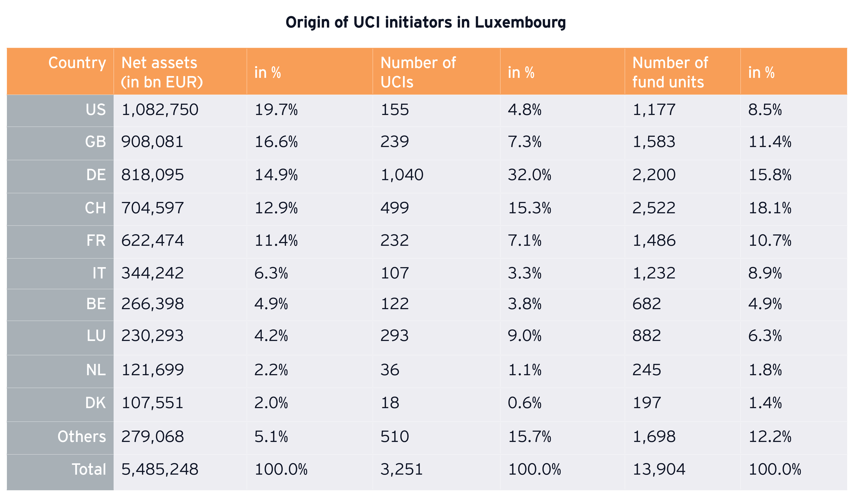Click the 'Number of fund units' header
The image size is (854, 504).
coord(670,72)
